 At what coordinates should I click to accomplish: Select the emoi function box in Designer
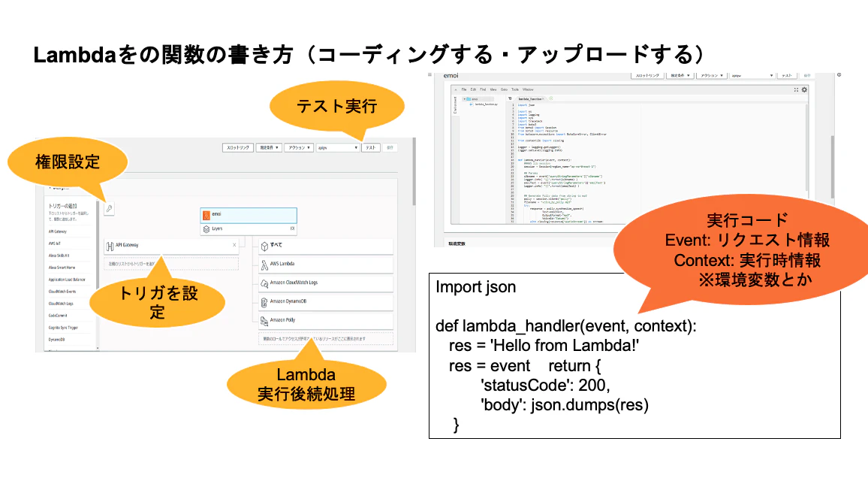tap(249, 214)
